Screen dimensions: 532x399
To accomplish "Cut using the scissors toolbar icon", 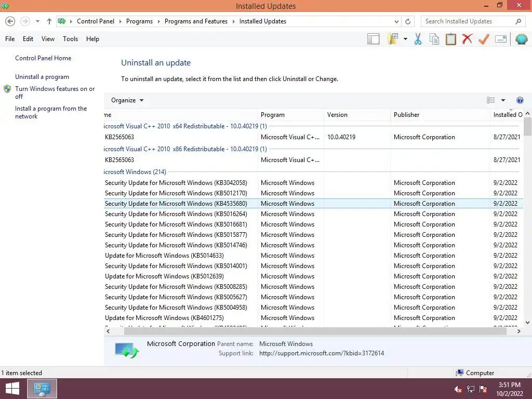I will [x=418, y=39].
